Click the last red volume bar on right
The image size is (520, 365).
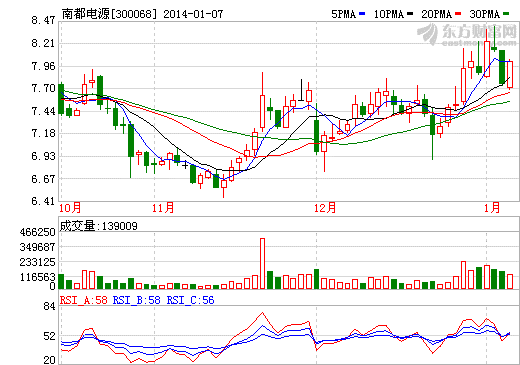point(510,281)
